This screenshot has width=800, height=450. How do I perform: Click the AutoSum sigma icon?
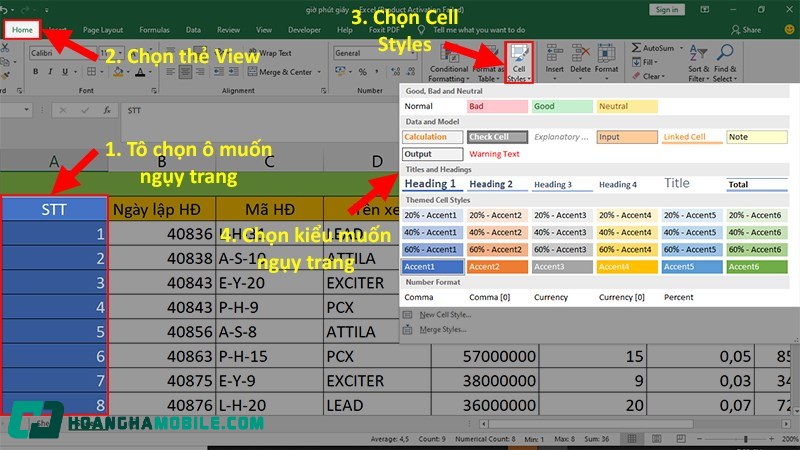click(x=636, y=48)
